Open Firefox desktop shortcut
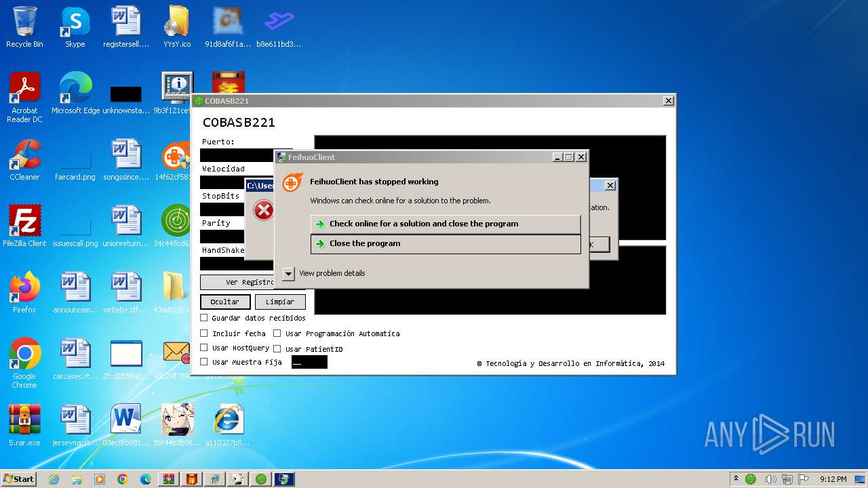 pos(24,292)
